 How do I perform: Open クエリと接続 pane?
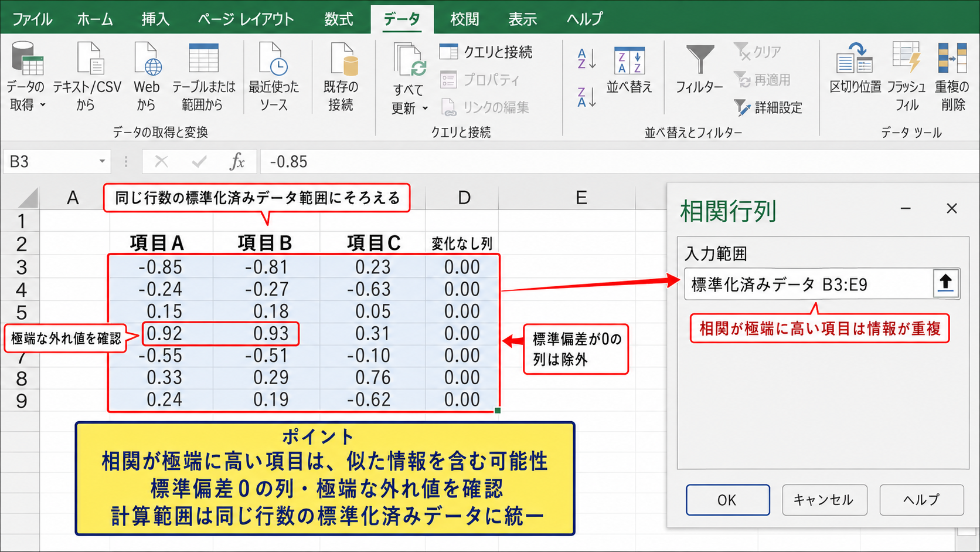pos(486,52)
